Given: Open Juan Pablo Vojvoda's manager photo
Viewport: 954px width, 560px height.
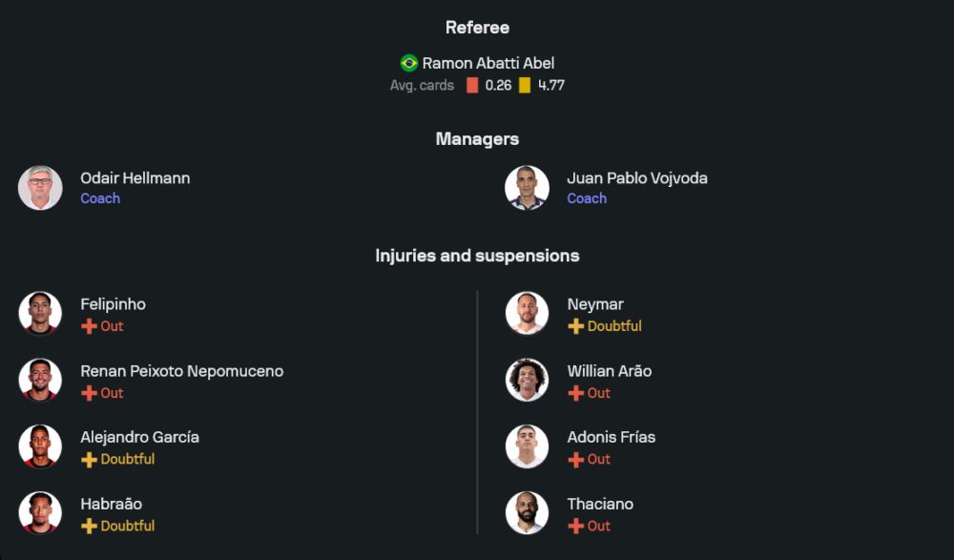Looking at the screenshot, I should pos(527,188).
